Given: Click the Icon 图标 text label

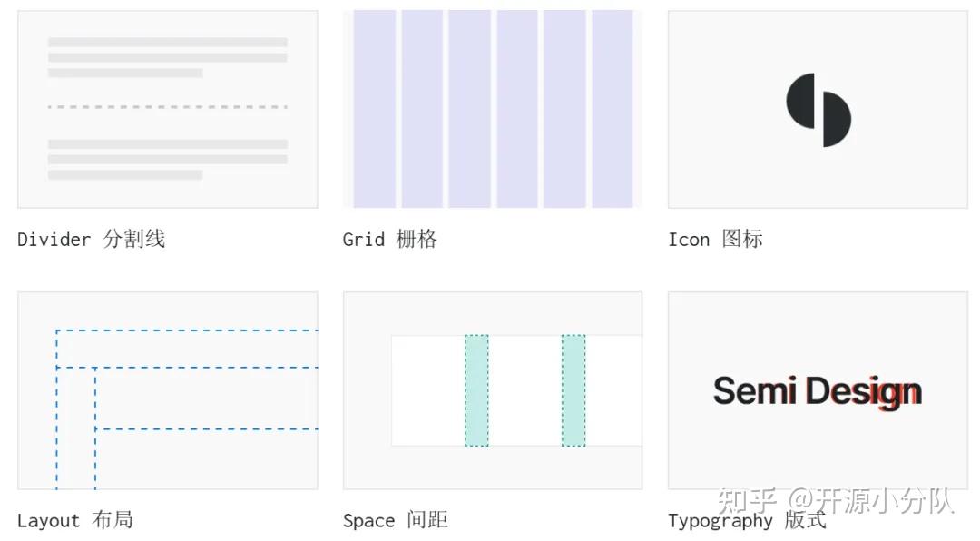Looking at the screenshot, I should [715, 239].
